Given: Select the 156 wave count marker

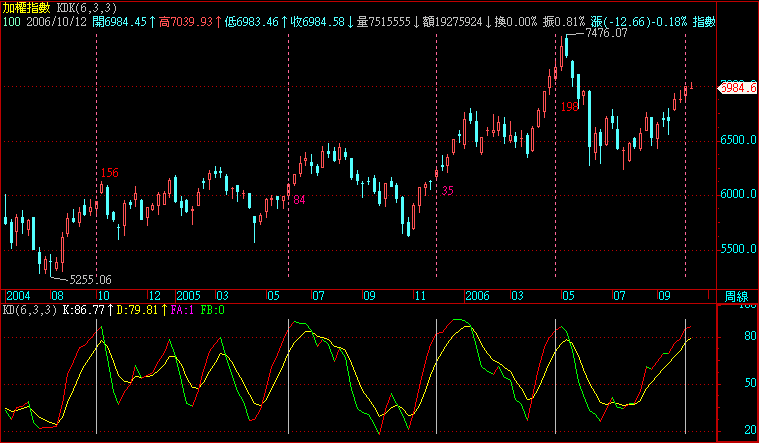Looking at the screenshot, I should 109,173.
